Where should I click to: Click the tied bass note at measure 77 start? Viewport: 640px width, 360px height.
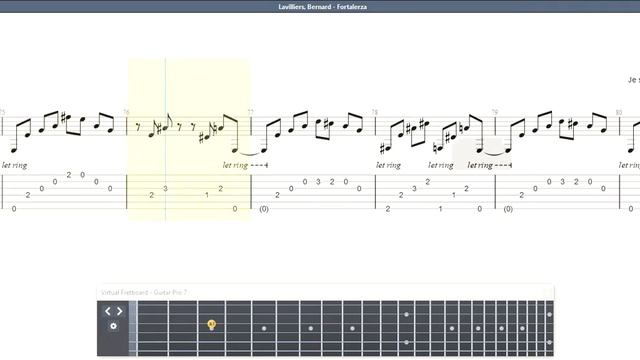tap(264, 151)
